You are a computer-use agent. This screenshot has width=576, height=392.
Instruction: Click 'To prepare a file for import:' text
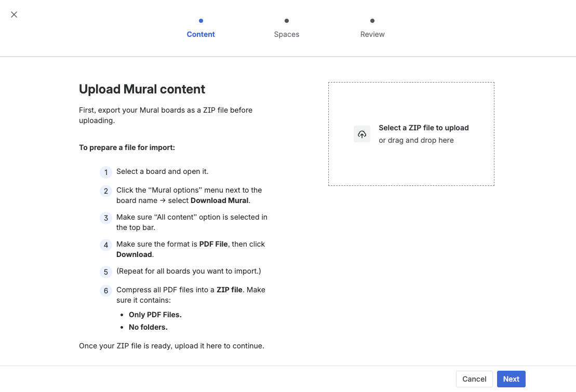pyautogui.click(x=127, y=147)
